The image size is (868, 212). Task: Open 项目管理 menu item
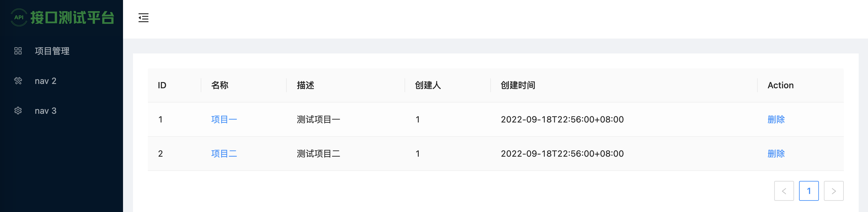click(61, 51)
